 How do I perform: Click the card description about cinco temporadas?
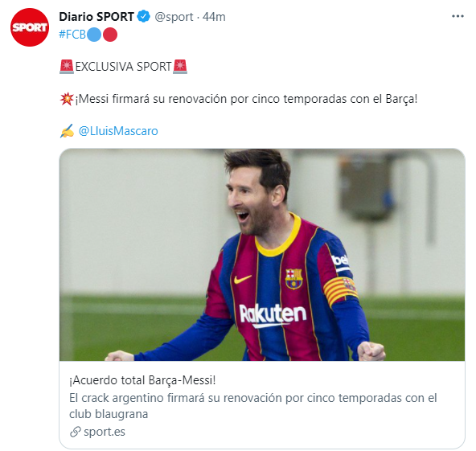point(252,406)
